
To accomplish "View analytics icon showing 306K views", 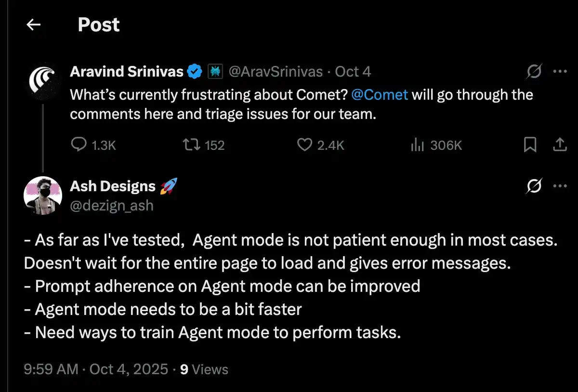I will click(417, 144).
